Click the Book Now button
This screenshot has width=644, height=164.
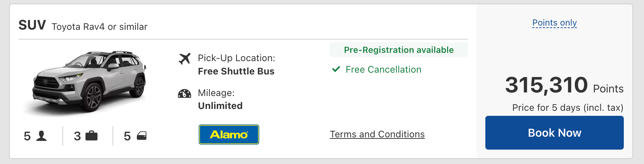point(554,133)
